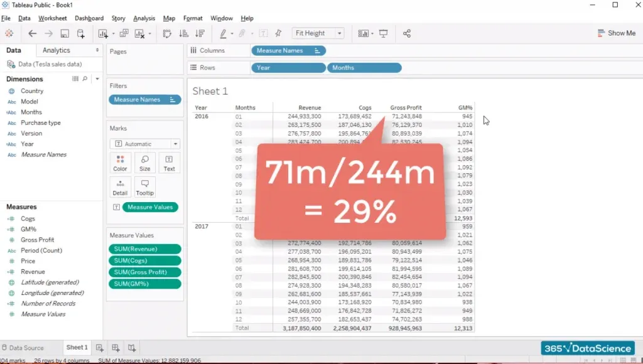
Task: Click the Share icon in toolbar
Action: (407, 33)
